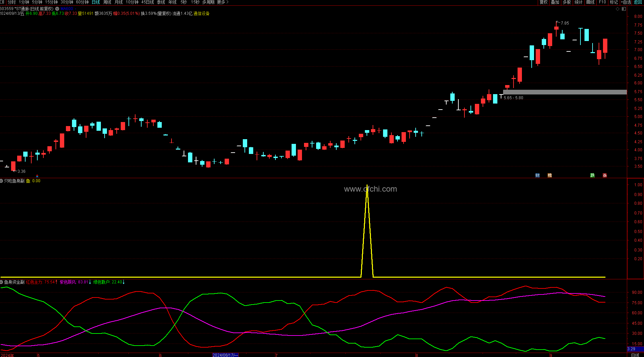Select the 15分钟 timeframe
The height and width of the screenshot is (357, 644).
tap(51, 2)
